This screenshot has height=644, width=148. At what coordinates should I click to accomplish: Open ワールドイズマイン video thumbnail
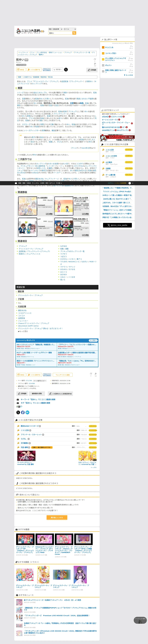point(26,456)
